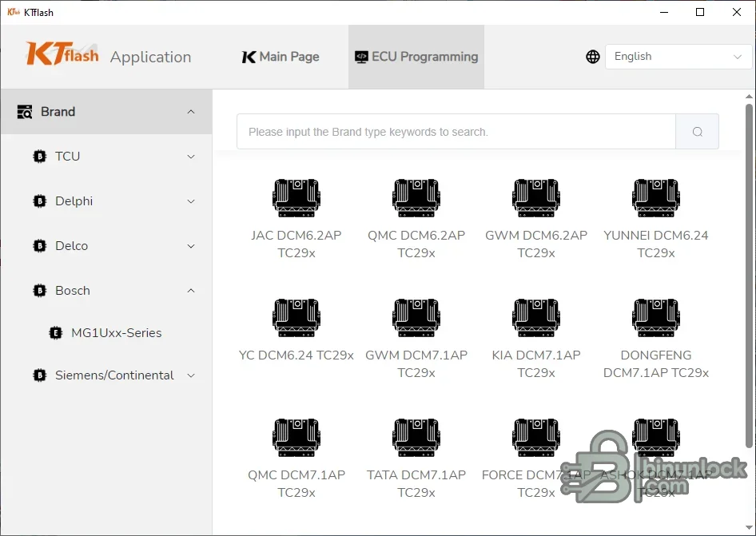Click the TATA DCM7.1AP TC29x label text
756x536 pixels.
[x=416, y=483]
